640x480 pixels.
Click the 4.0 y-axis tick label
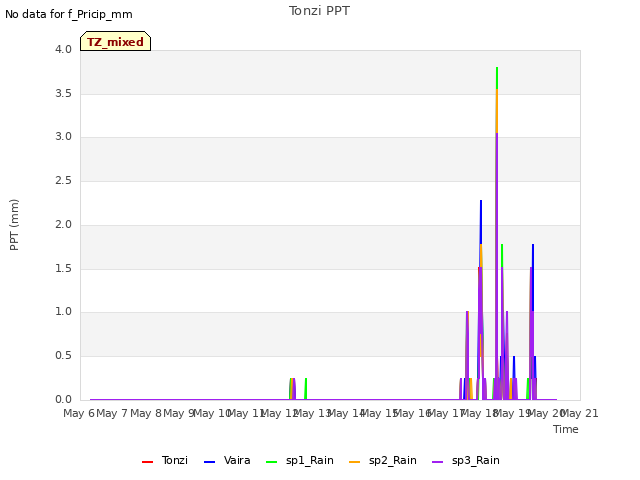tap(63, 49)
